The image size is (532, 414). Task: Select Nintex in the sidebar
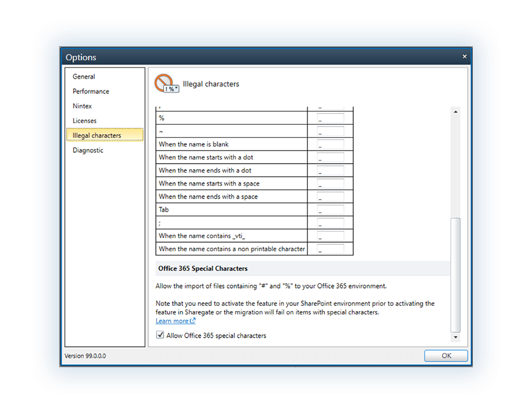[x=82, y=106]
